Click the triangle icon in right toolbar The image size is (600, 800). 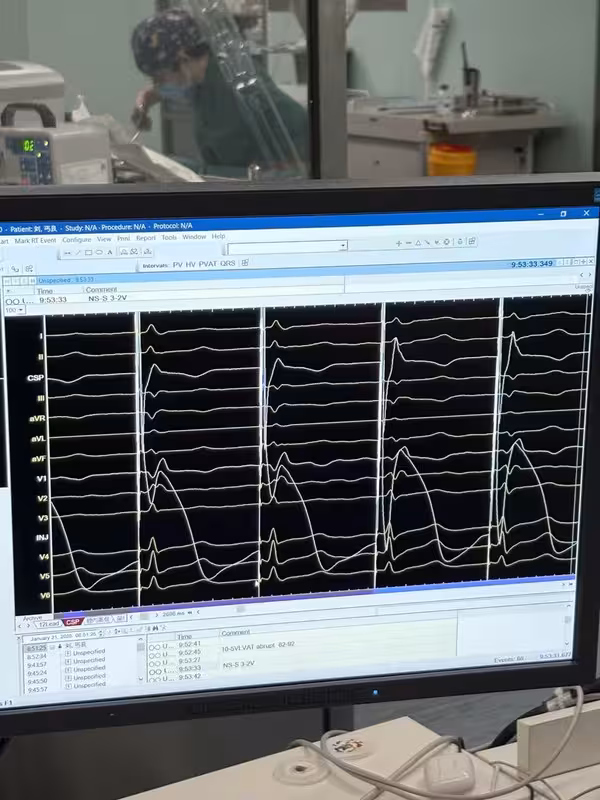click(417, 243)
